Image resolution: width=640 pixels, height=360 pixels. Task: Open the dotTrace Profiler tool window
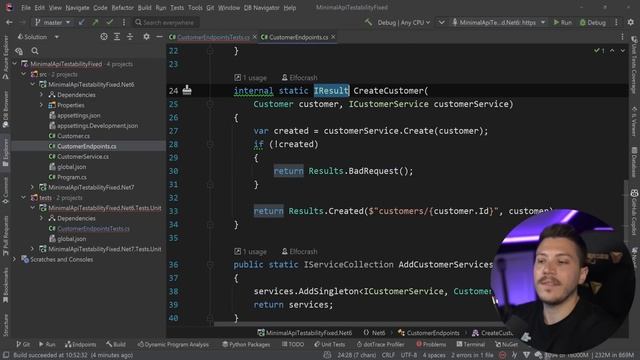tap(380, 344)
